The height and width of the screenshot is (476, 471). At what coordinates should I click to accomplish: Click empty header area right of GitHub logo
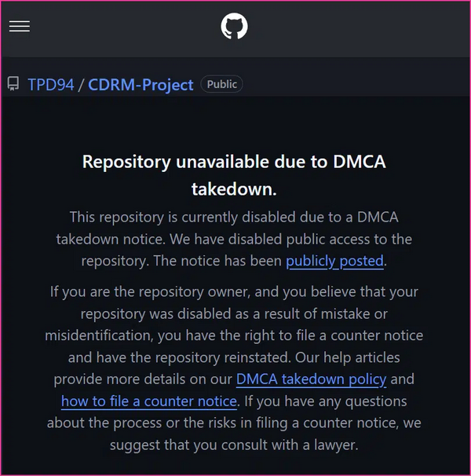point(353,27)
